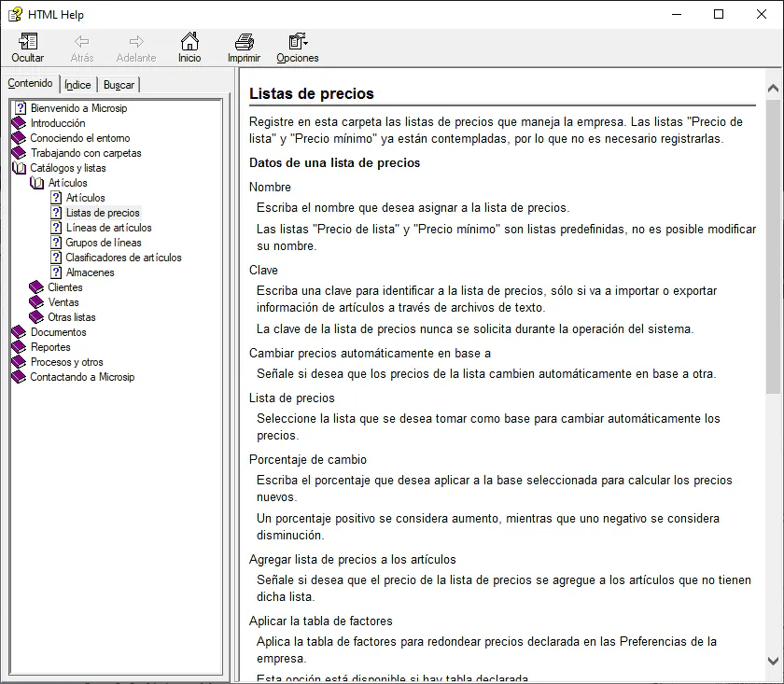Expand the Clientes book icon
This screenshot has width=784, height=684.
tap(36, 287)
